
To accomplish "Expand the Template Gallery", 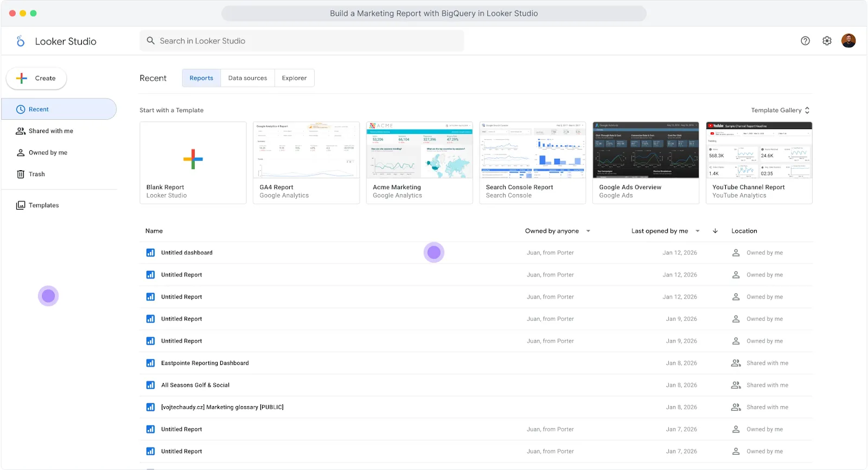I will (780, 110).
